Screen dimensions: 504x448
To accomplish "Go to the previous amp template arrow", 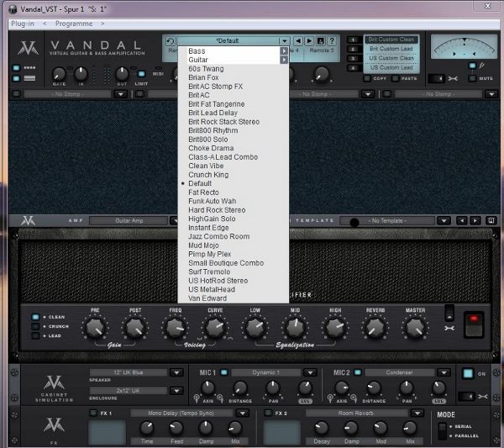I will (x=462, y=220).
